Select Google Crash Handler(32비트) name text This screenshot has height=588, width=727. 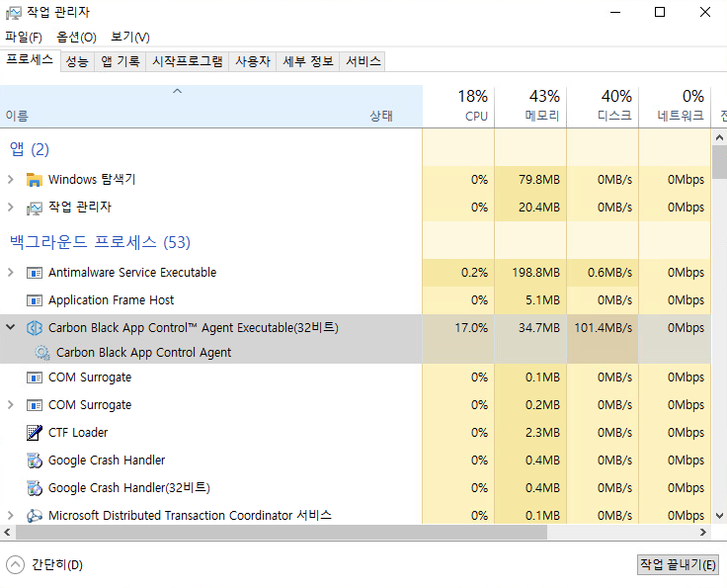click(129, 488)
